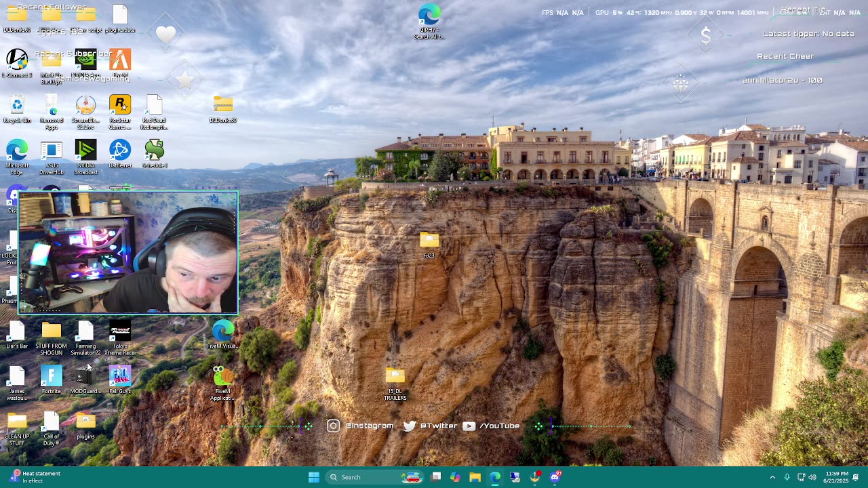The image size is (868, 488).
Task: Select the zipped DLDonks60 folder icon
Action: point(223,108)
